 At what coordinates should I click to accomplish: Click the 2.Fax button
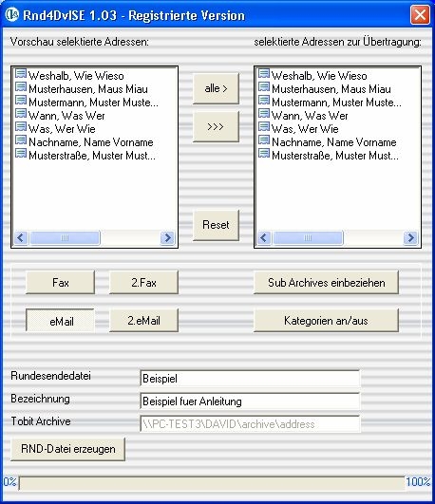pyautogui.click(x=143, y=282)
